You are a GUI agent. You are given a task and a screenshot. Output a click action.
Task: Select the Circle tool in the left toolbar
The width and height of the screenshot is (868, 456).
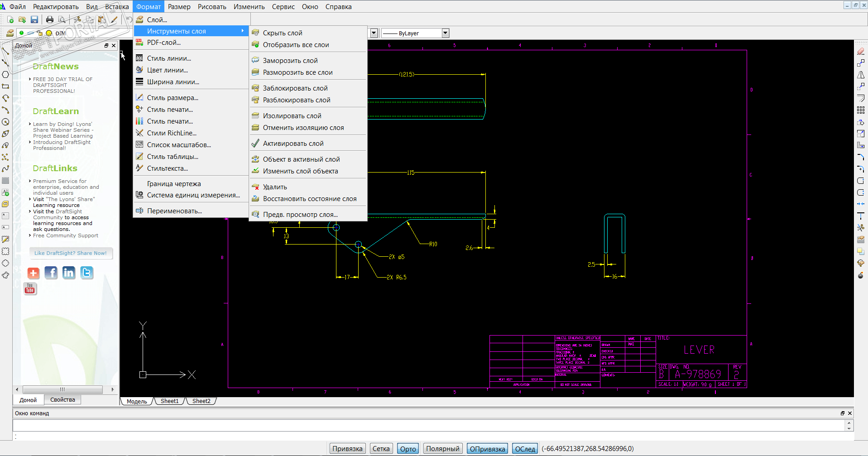(x=5, y=122)
